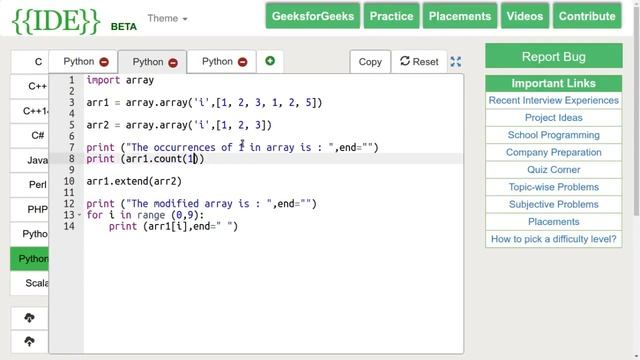Open the Contribute button
The width and height of the screenshot is (640, 360).
[x=587, y=16]
